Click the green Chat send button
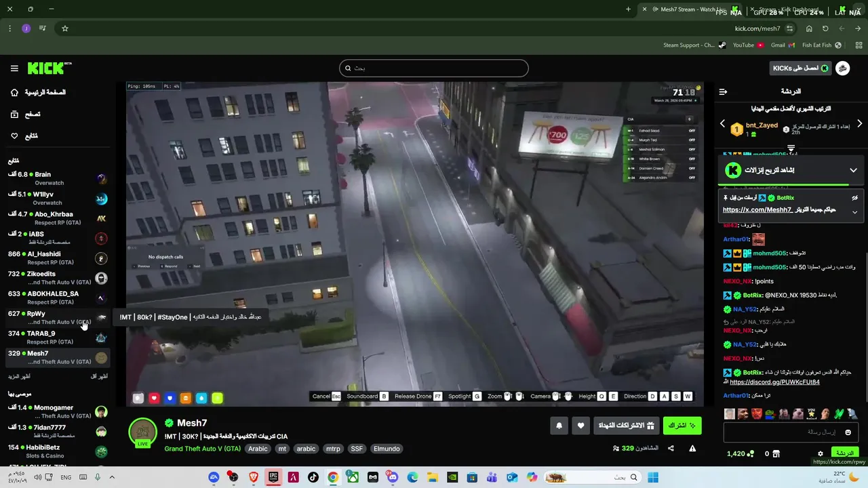Image resolution: width=868 pixels, height=488 pixels. tap(845, 453)
